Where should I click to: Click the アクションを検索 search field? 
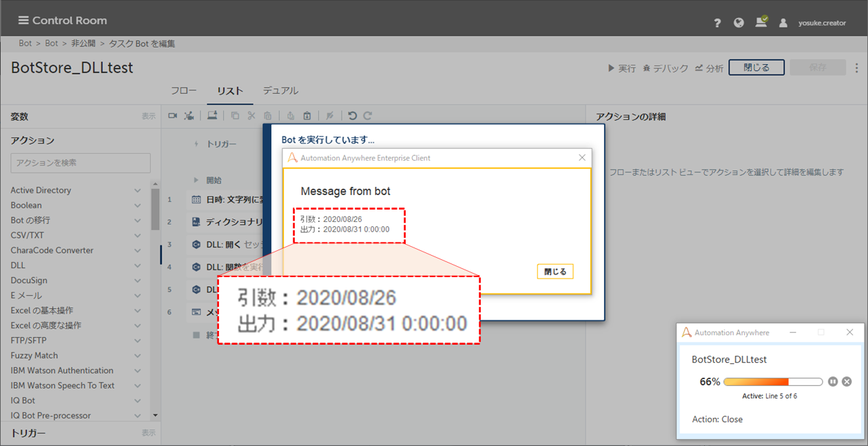pos(81,163)
